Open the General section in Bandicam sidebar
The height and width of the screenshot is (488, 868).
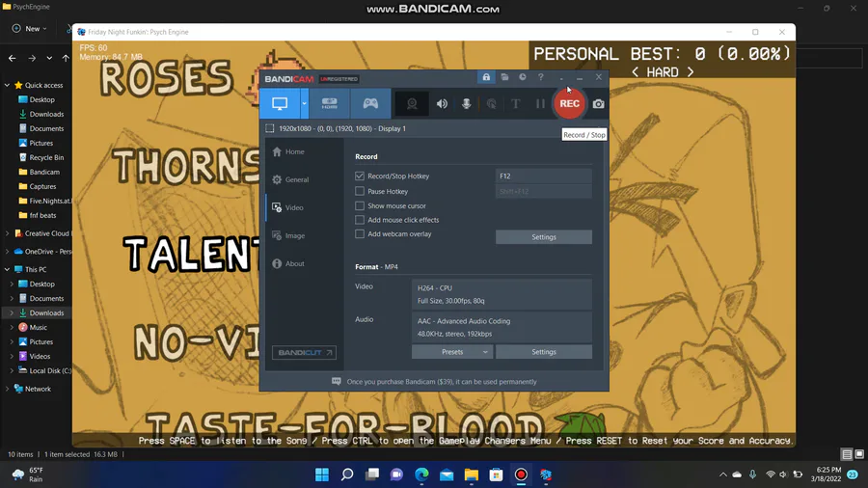305,179
